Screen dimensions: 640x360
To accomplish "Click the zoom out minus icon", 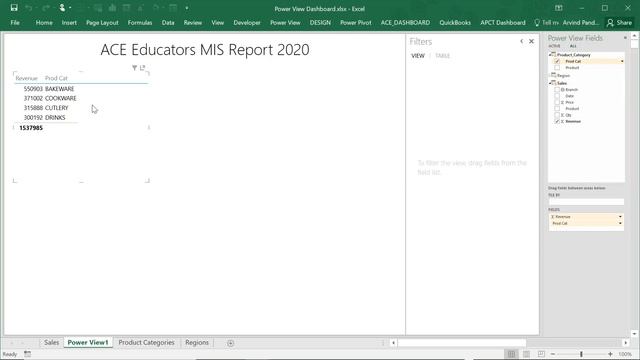I will pyautogui.click(x=553, y=354).
